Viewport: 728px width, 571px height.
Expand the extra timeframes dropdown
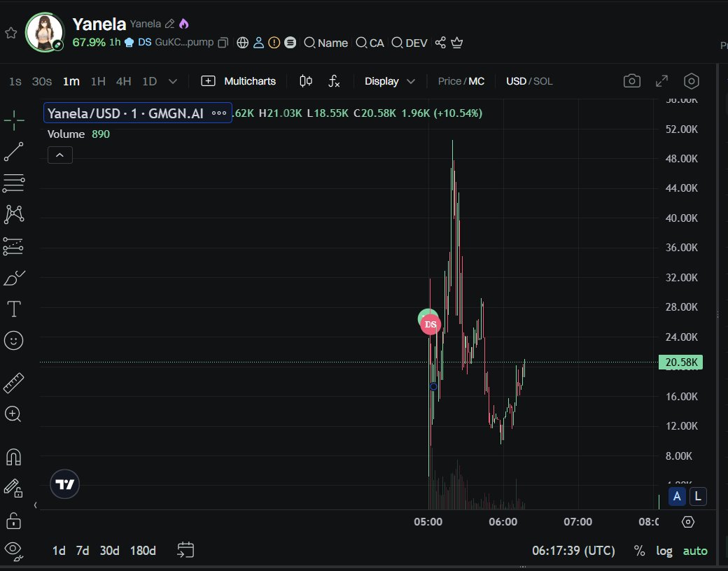click(173, 81)
